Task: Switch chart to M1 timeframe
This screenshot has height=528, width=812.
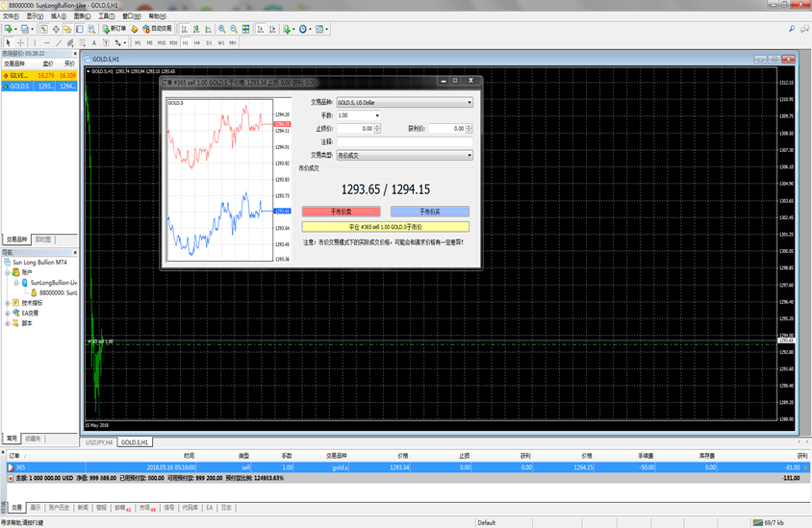Action: pos(138,42)
